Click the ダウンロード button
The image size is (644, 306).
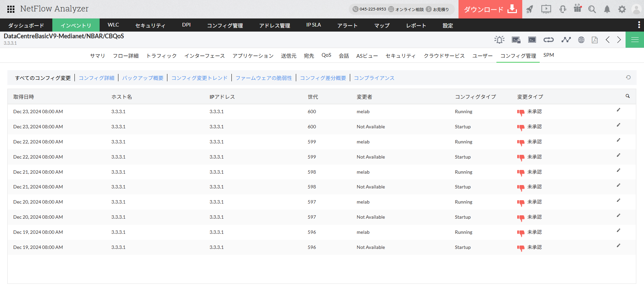click(490, 9)
